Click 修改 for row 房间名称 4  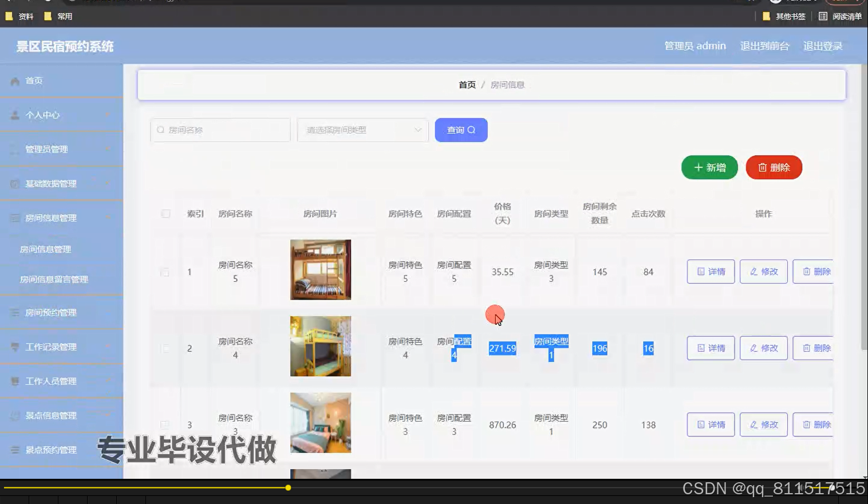pos(764,348)
